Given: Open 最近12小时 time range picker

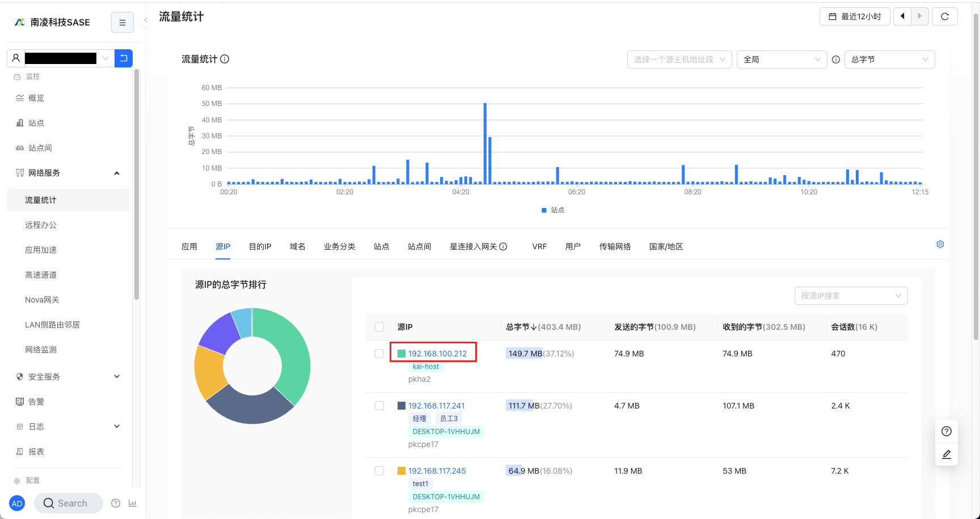Looking at the screenshot, I should pyautogui.click(x=855, y=16).
